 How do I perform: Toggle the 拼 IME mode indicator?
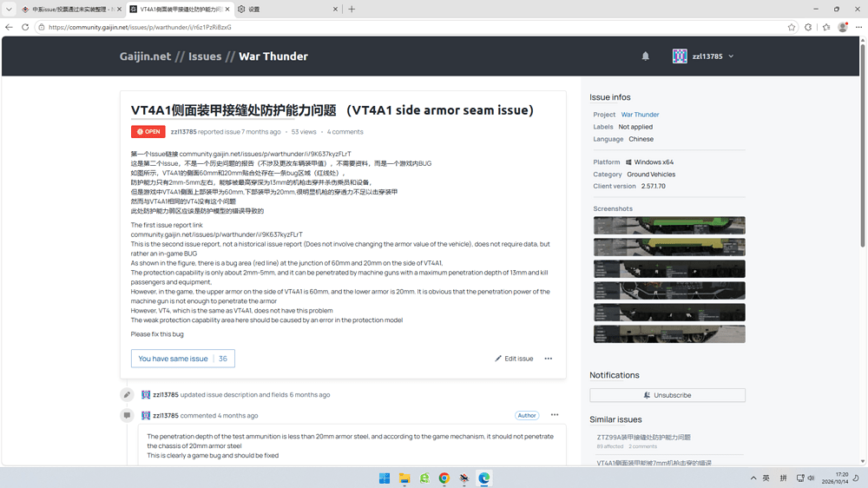783,478
